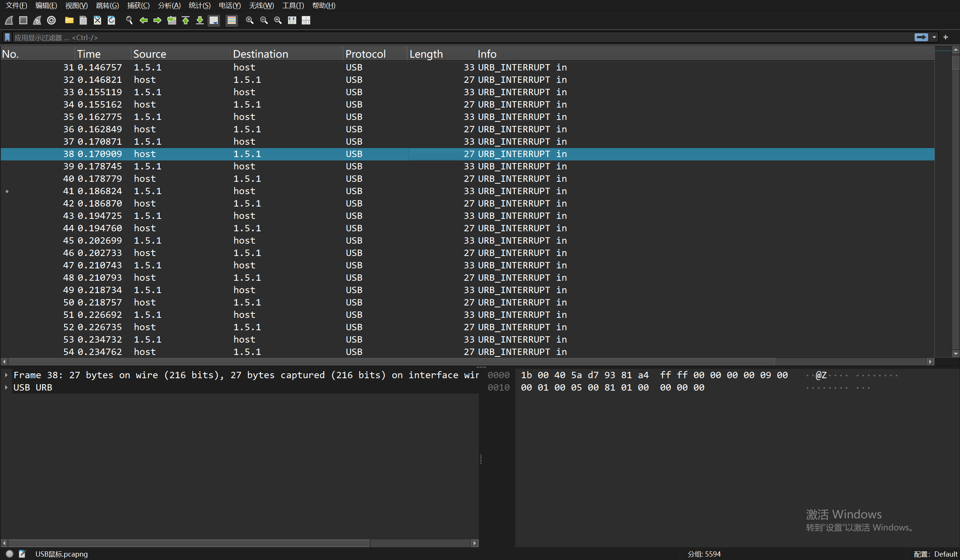Screen dimensions: 960x560
Task: Click the zoom in magnifier icon
Action: click(x=249, y=20)
